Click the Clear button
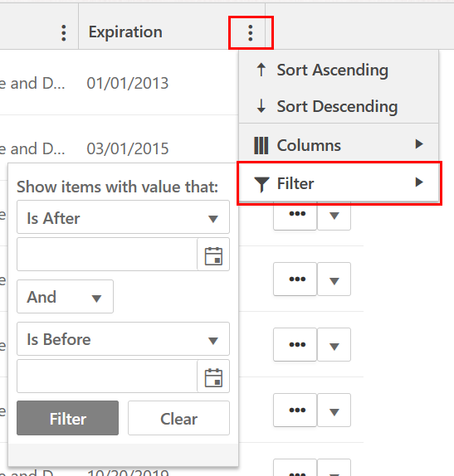The image size is (454, 476). click(x=178, y=418)
